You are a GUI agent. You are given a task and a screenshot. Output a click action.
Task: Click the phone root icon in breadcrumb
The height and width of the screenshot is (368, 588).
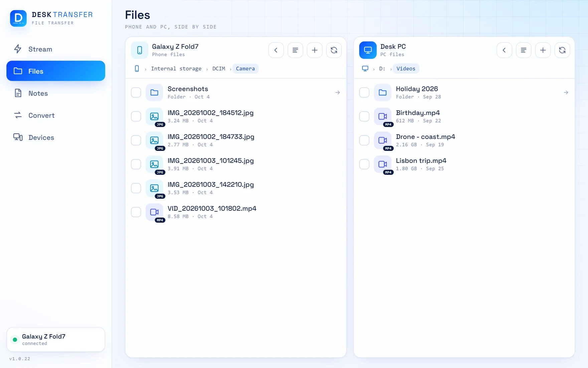[137, 69]
